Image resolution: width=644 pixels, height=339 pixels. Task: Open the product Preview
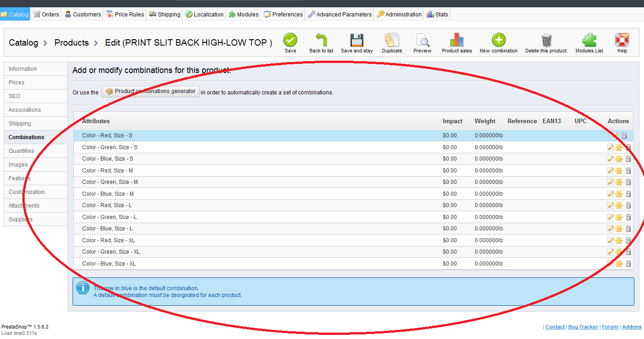[x=423, y=40]
